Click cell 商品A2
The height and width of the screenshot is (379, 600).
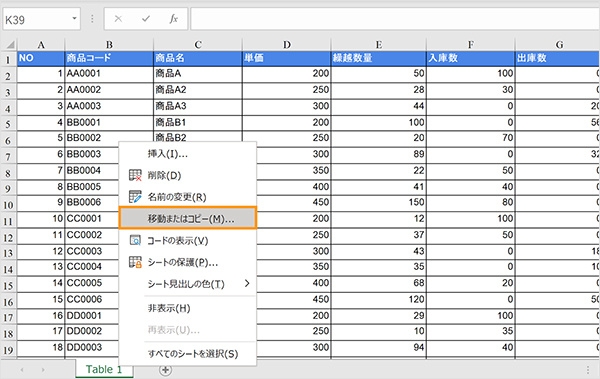click(x=198, y=90)
